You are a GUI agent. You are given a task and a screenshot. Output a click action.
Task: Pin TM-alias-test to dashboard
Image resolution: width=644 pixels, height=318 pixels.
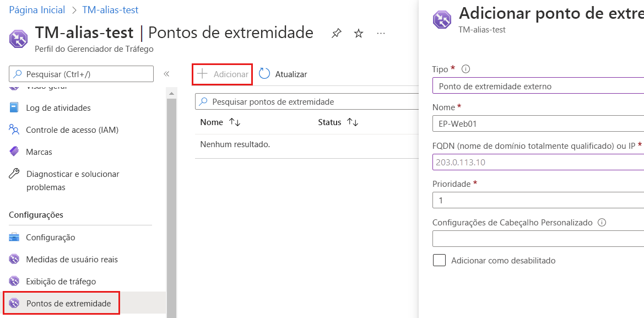coord(336,33)
